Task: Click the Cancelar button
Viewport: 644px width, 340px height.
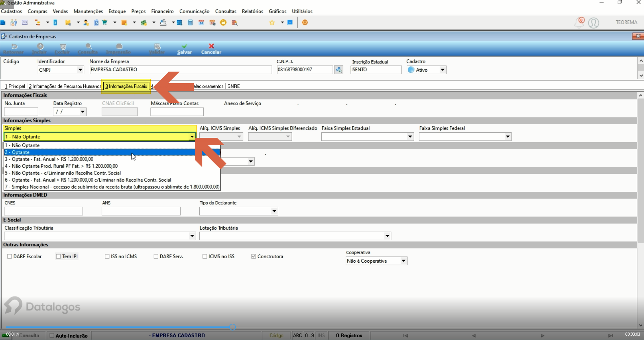Action: [x=211, y=49]
